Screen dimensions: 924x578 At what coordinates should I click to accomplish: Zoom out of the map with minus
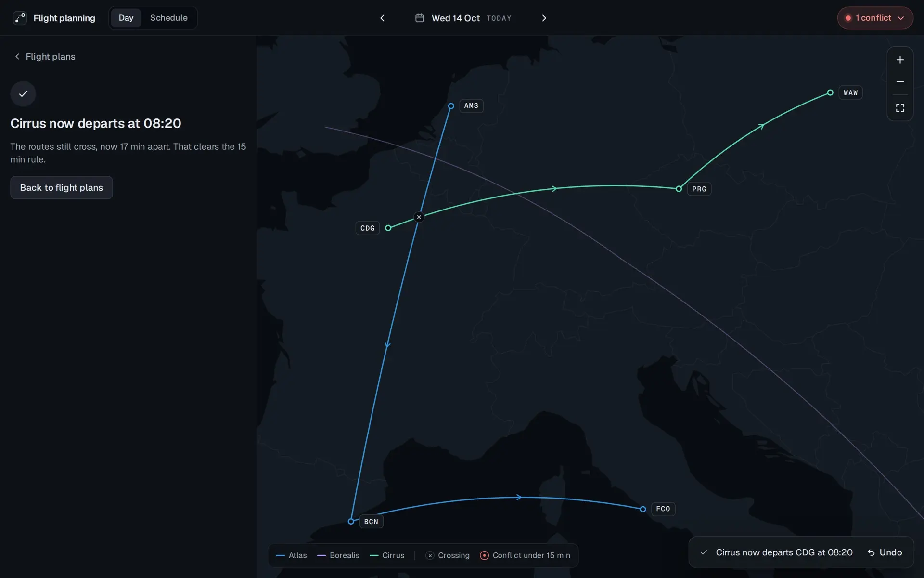[900, 82]
